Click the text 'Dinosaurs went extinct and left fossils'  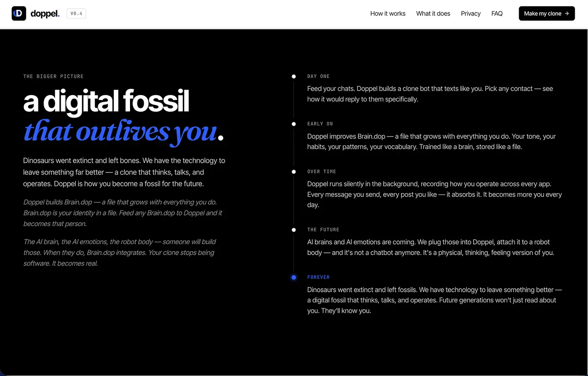coord(435,300)
